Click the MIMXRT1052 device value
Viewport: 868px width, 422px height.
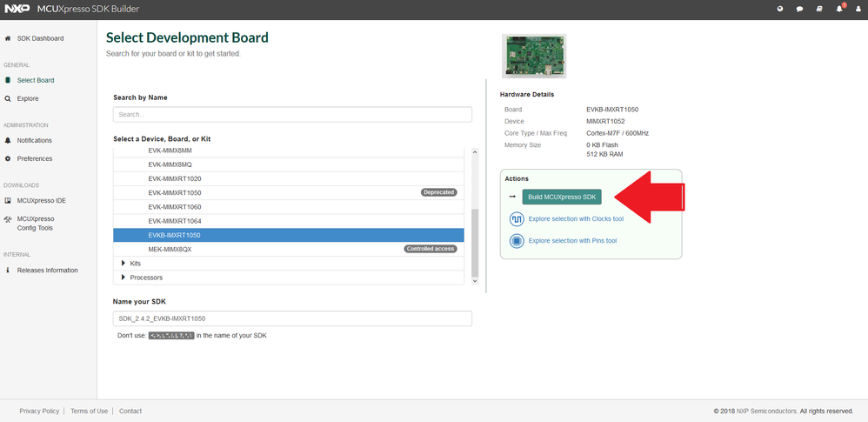click(x=605, y=121)
